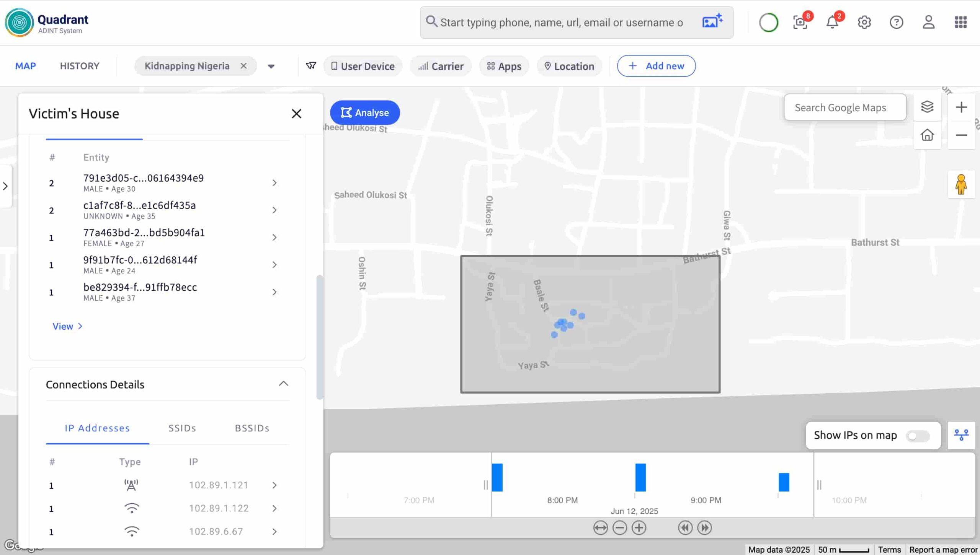The height and width of the screenshot is (555, 980).
Task: Open the map layers icon
Action: [x=927, y=107]
